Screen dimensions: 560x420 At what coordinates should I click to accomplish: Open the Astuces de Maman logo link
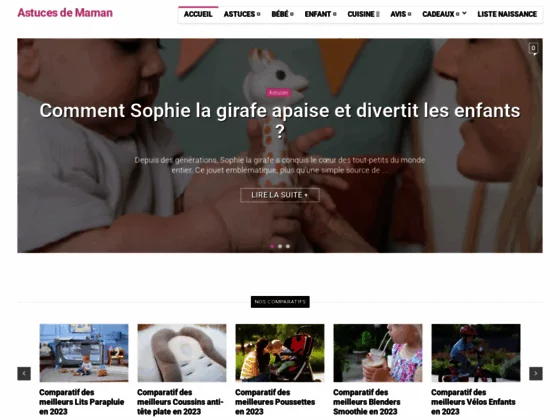coord(65,13)
